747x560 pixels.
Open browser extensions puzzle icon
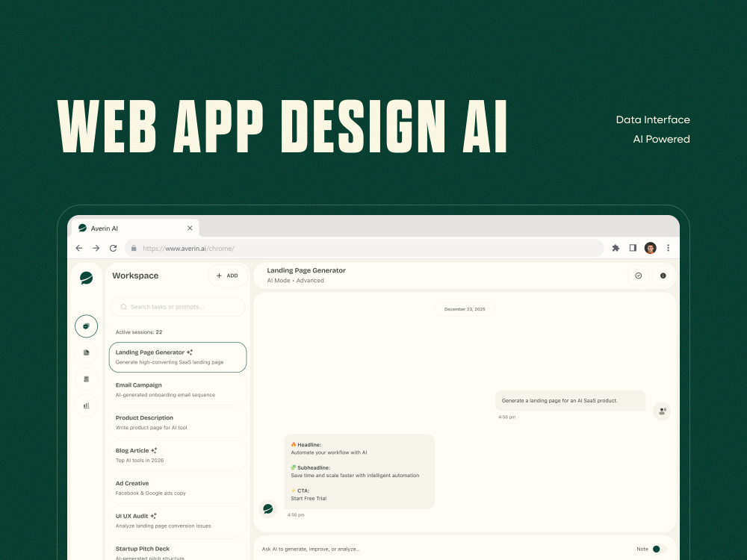click(x=616, y=248)
